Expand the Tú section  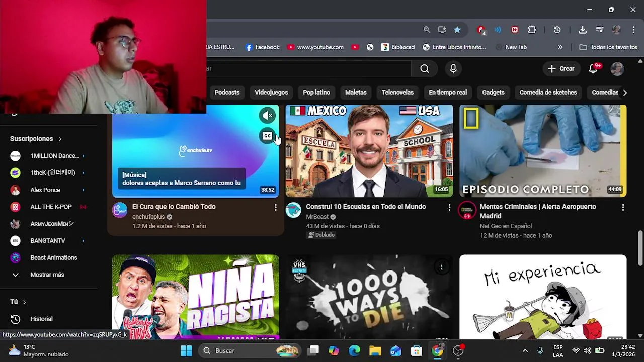tap(18, 302)
